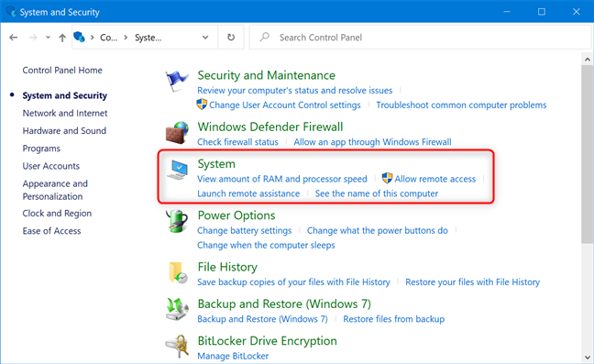Open the Power Options battery icon

[177, 221]
